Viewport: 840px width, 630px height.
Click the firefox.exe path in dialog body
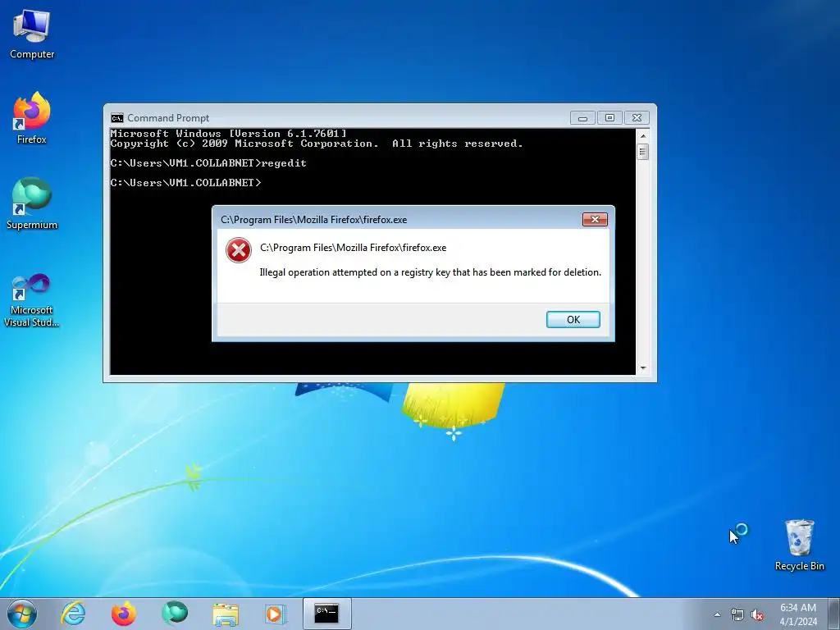point(353,248)
